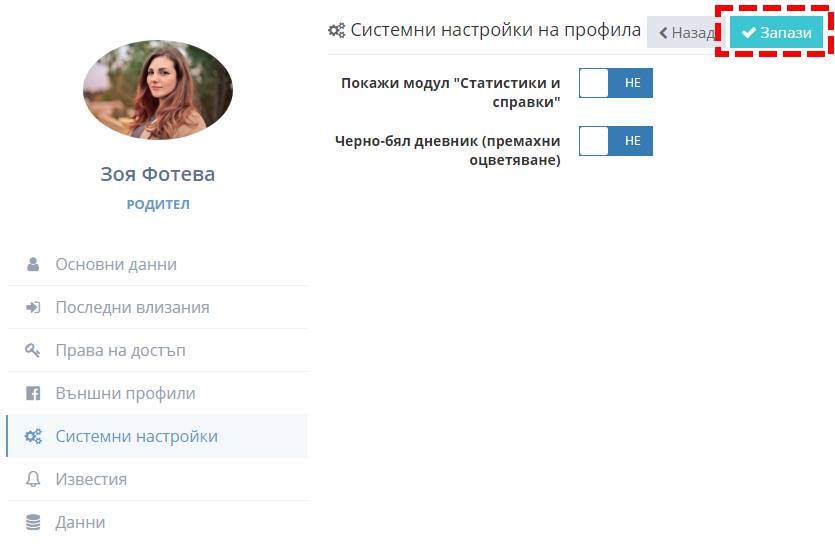Viewport: 835px width, 558px height.
Task: Open the Известия menu entry
Action: pyautogui.click(x=91, y=480)
